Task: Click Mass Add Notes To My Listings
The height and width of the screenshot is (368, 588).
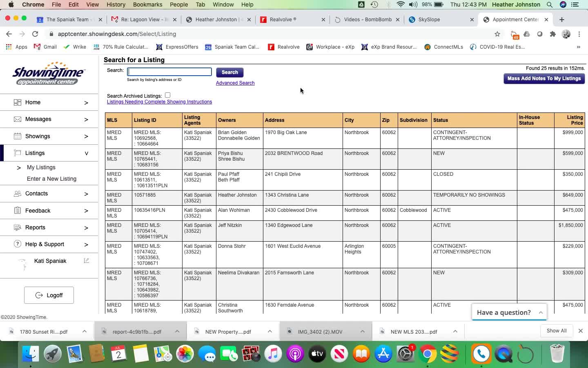Action: tap(544, 79)
